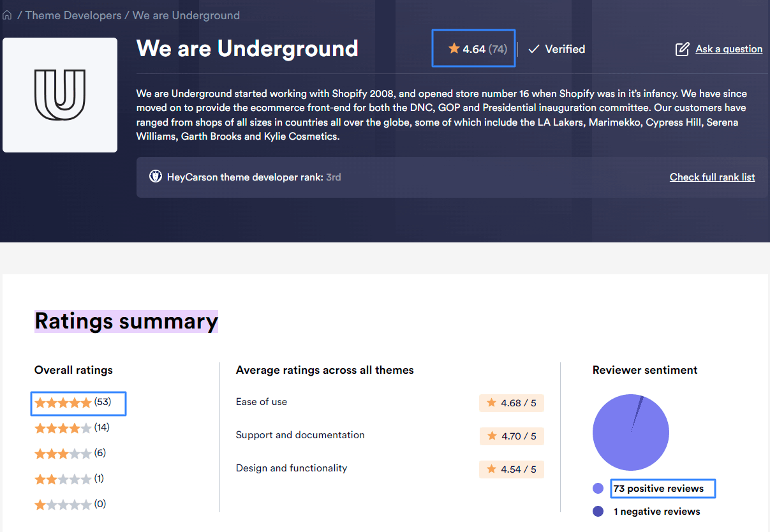The width and height of the screenshot is (770, 532).
Task: Click the Reviewer sentiment heading
Action: [645, 370]
